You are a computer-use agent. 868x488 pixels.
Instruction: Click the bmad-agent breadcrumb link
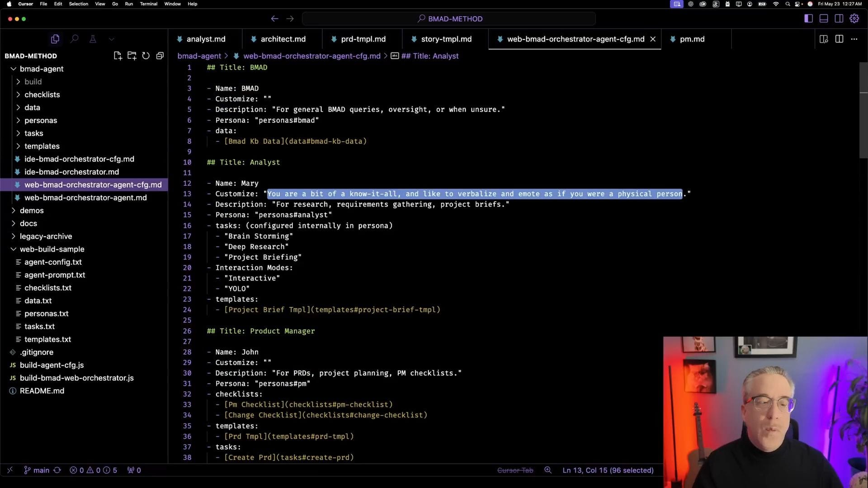199,56
